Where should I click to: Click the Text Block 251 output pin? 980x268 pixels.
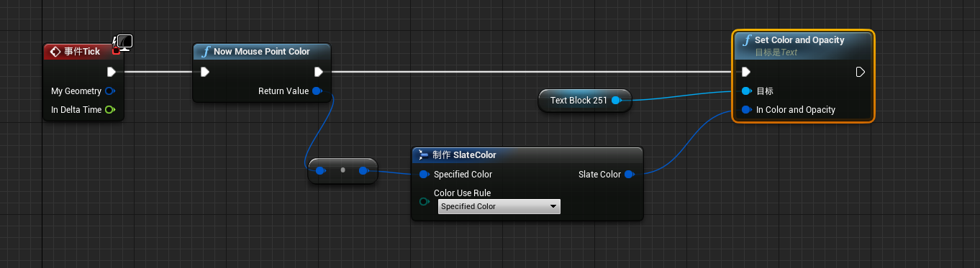click(617, 101)
